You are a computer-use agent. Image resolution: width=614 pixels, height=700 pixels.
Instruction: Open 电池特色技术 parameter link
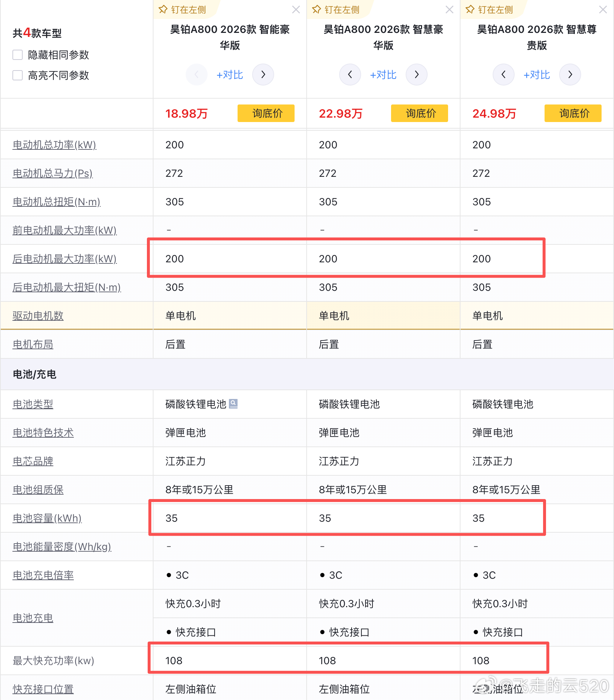tap(43, 433)
